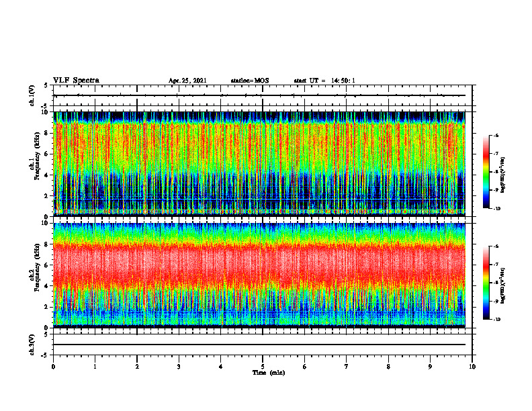Click time axis tick label "8"
Image resolution: width=532 pixels, height=411 pixels.
click(388, 367)
